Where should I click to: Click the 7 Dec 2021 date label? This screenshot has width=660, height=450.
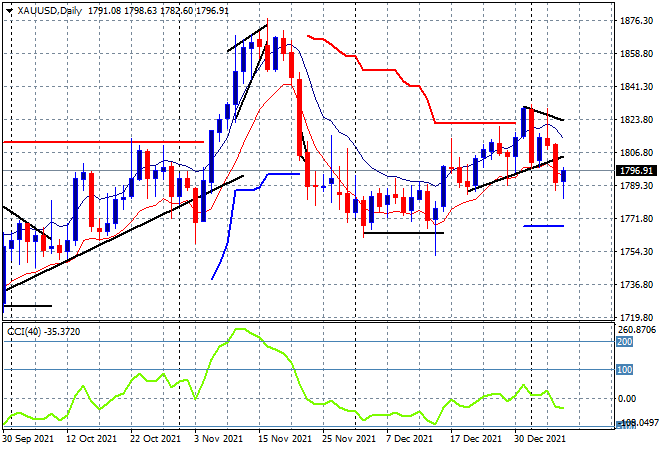[x=410, y=439]
